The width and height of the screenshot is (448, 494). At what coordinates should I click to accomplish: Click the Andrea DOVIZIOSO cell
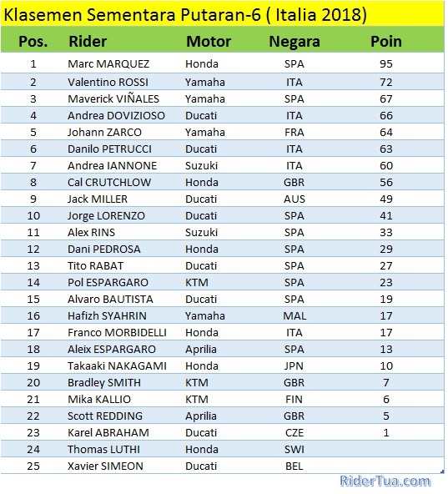pos(116,116)
